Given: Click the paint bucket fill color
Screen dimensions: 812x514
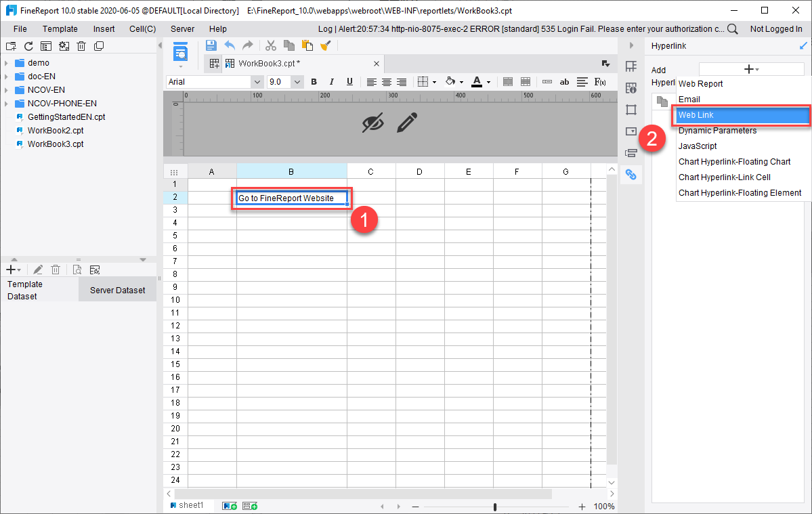Looking at the screenshot, I should pyautogui.click(x=450, y=81).
